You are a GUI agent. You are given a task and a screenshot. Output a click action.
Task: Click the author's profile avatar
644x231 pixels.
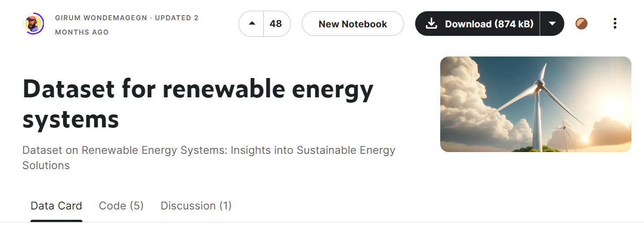[x=33, y=24]
